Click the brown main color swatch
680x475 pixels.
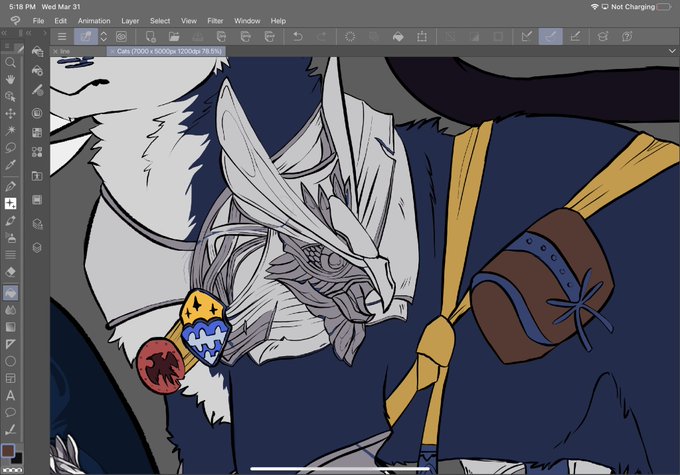8,451
